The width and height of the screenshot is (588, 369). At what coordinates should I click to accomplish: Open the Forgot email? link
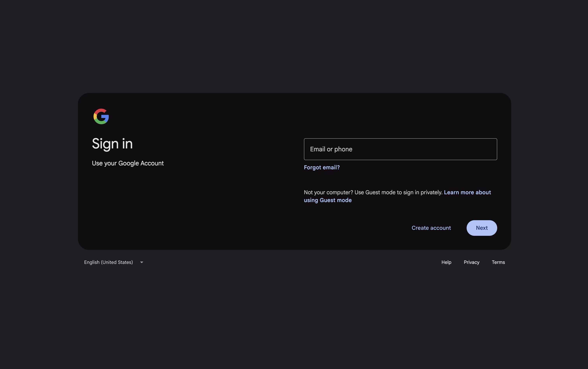[321, 167]
